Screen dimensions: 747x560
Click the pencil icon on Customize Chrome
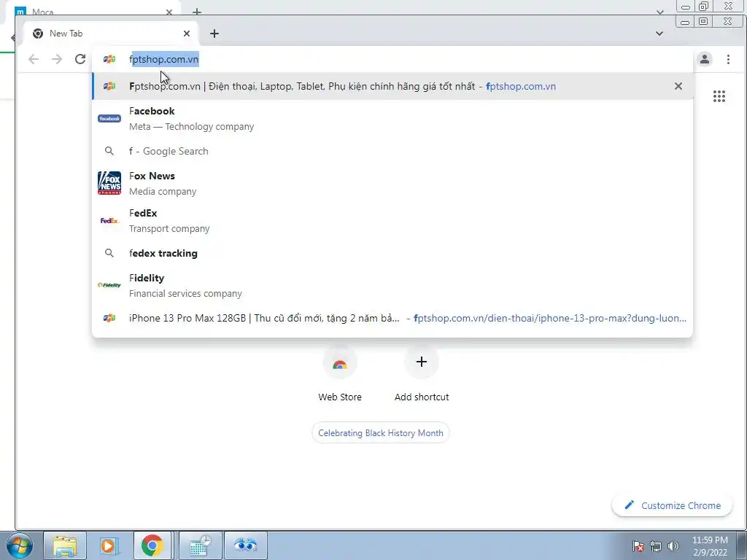[630, 505]
